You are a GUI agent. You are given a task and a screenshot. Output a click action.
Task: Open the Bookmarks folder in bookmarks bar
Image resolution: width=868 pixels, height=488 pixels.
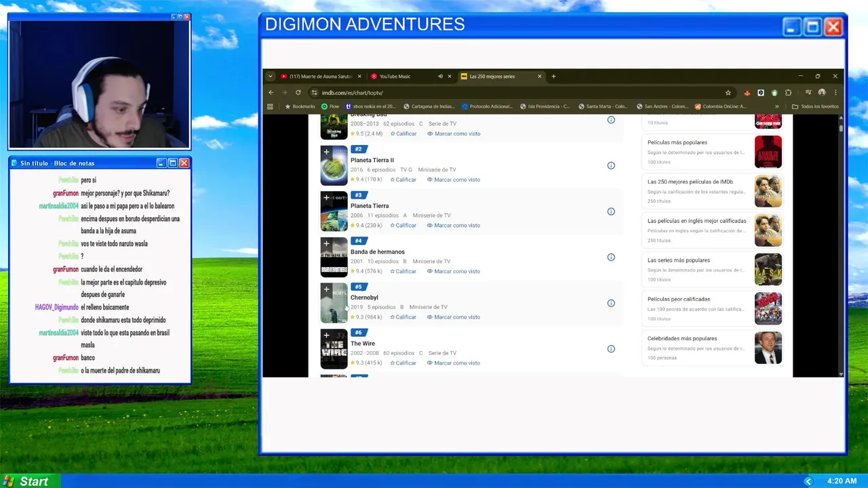coord(300,106)
